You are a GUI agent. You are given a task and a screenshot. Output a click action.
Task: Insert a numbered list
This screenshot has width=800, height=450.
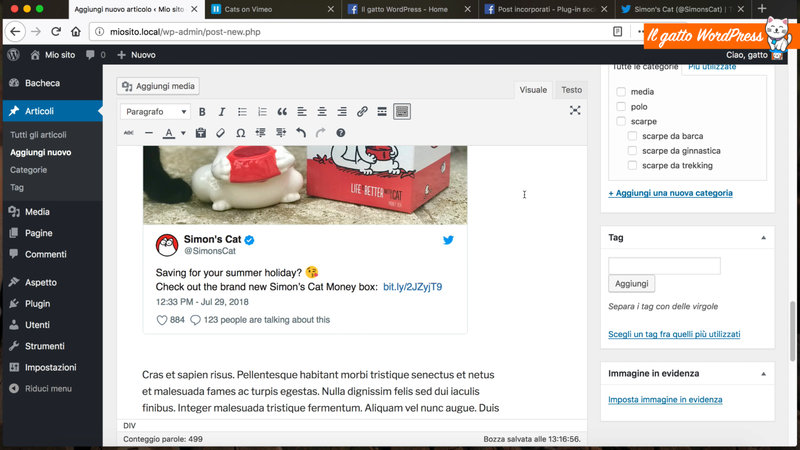pos(262,112)
